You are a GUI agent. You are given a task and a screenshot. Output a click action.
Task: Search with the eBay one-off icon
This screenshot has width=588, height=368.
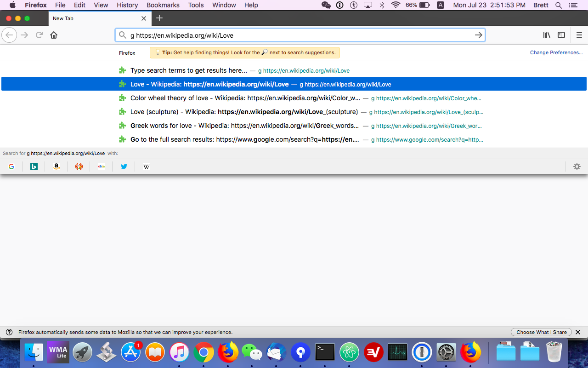coord(102,167)
